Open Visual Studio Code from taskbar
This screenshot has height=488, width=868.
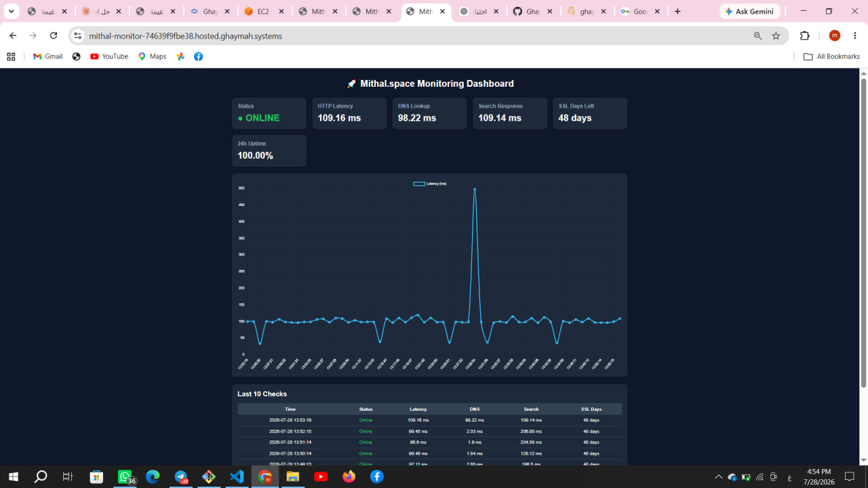tap(237, 476)
